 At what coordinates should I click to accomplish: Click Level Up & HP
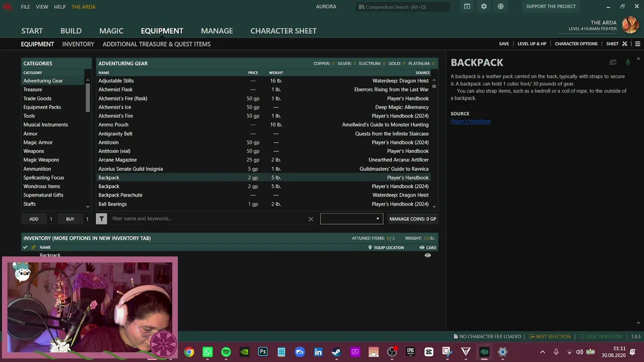(x=532, y=44)
